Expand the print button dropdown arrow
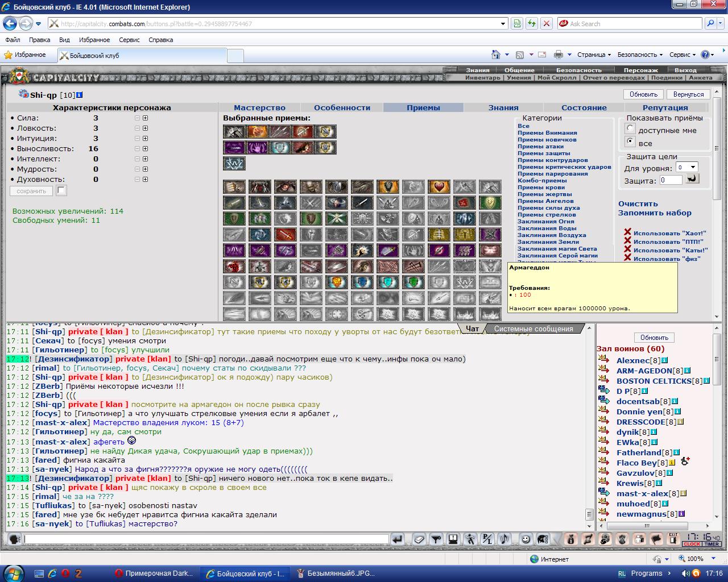728x582 pixels. [568, 55]
